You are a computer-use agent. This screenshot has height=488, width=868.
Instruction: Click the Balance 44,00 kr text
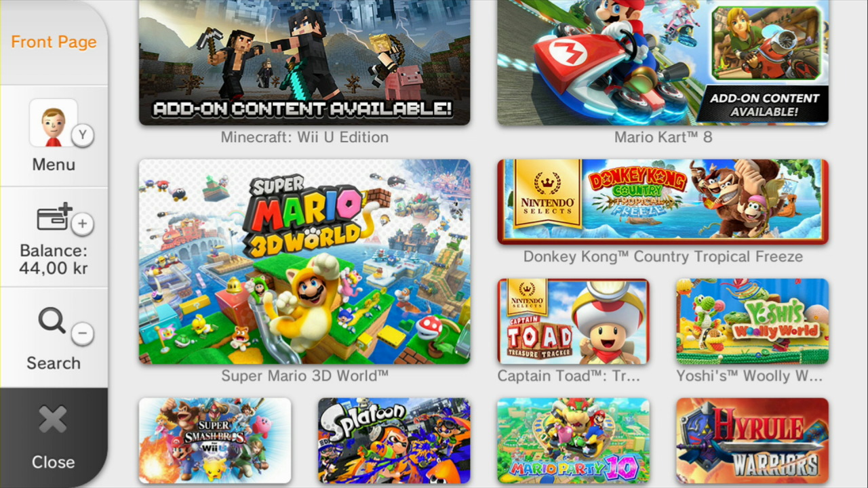coord(54,260)
